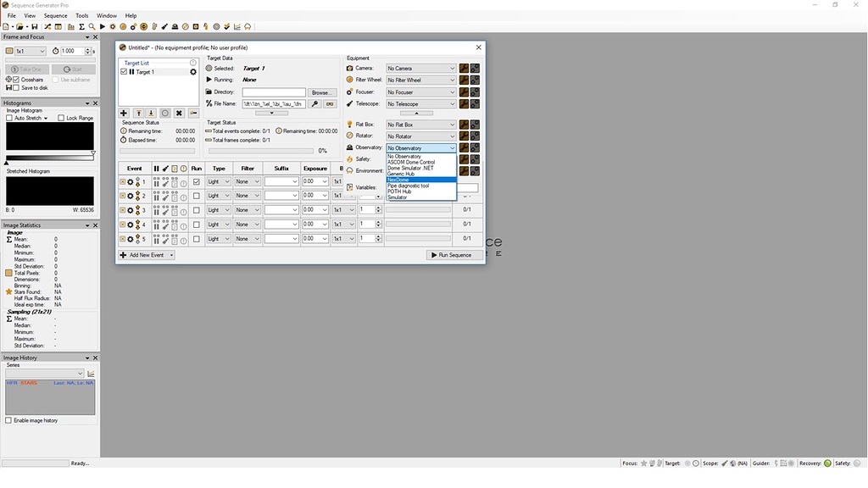Open the Tools menu
The width and height of the screenshot is (868, 488).
pos(81,15)
